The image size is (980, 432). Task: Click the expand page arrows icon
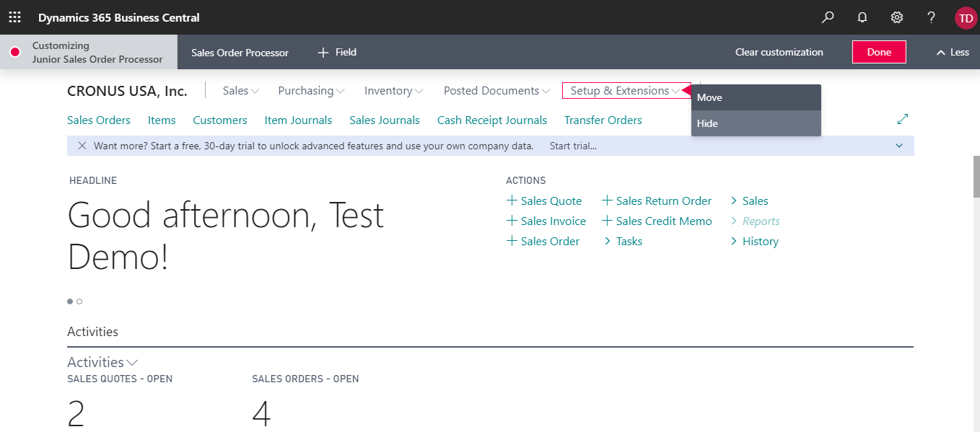coord(902,119)
